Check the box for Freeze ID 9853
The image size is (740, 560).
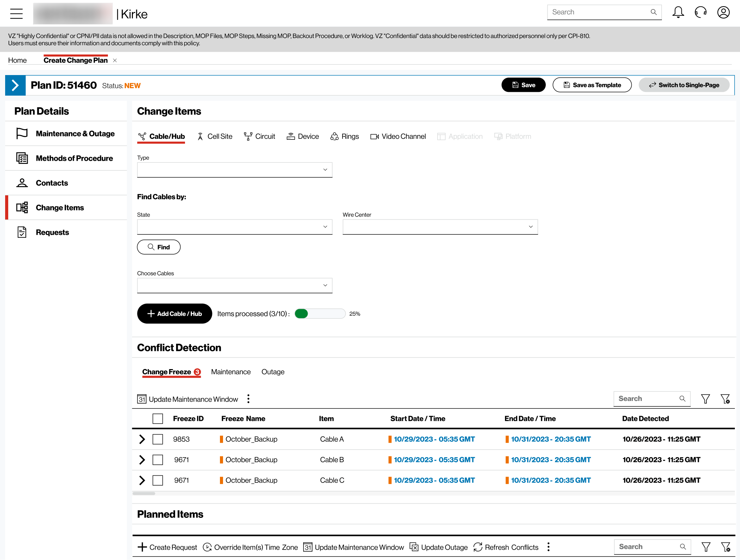coord(158,439)
